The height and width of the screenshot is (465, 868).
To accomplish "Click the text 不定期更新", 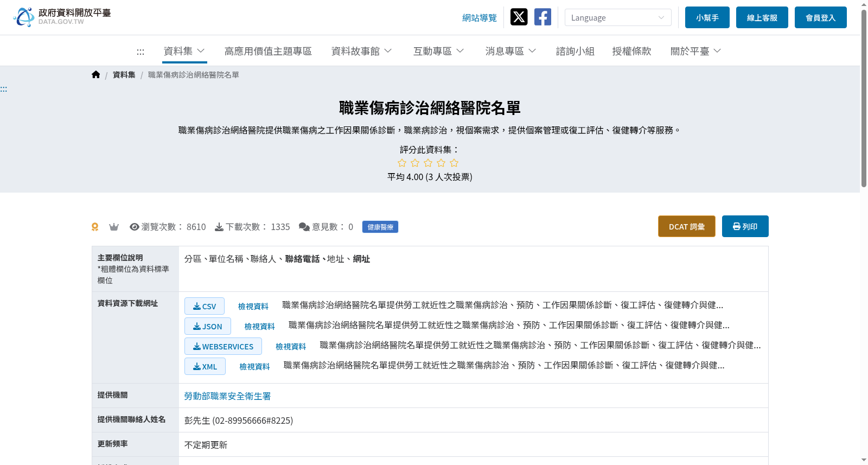I will pos(206,445).
